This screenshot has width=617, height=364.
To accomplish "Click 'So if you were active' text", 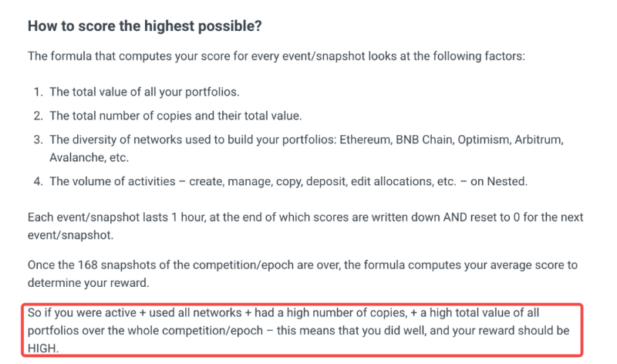I will [82, 313].
